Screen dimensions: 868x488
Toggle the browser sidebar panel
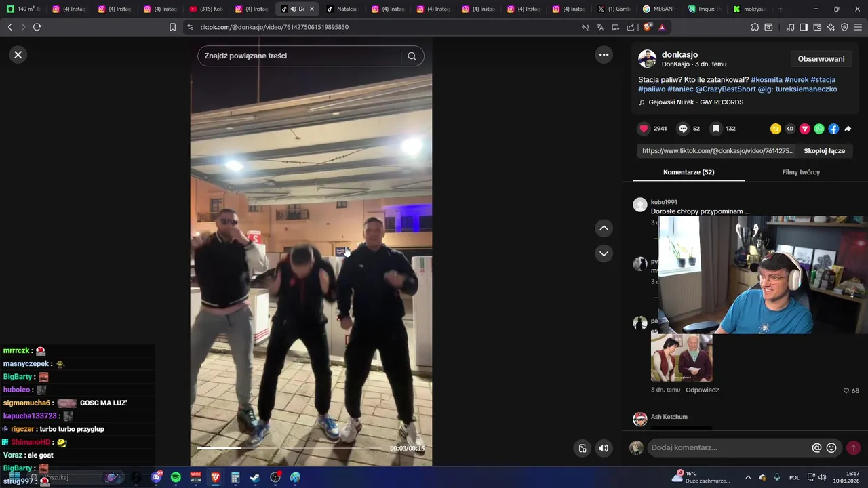pyautogui.click(x=804, y=27)
